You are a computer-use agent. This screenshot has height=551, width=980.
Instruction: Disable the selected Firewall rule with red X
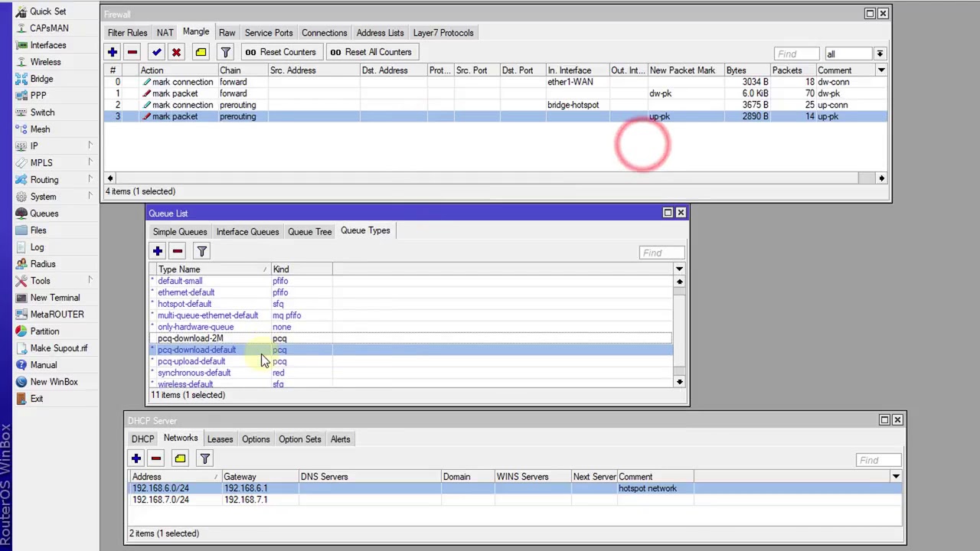(176, 52)
